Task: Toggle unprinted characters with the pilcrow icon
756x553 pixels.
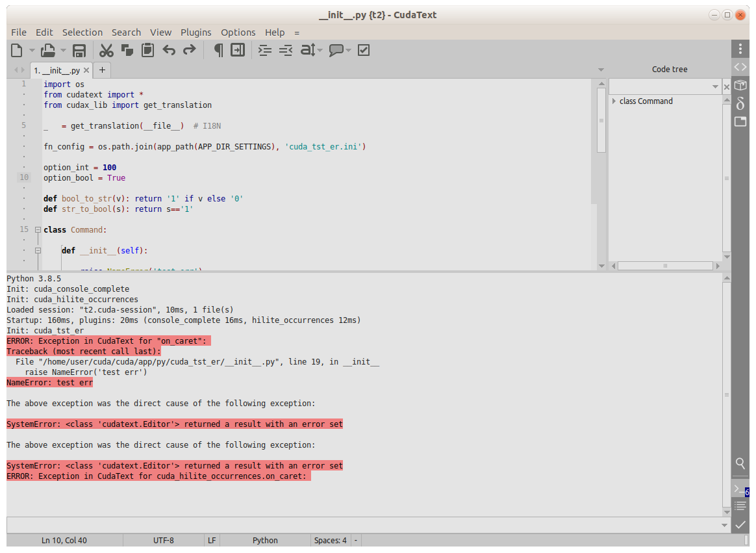Action: pos(218,50)
